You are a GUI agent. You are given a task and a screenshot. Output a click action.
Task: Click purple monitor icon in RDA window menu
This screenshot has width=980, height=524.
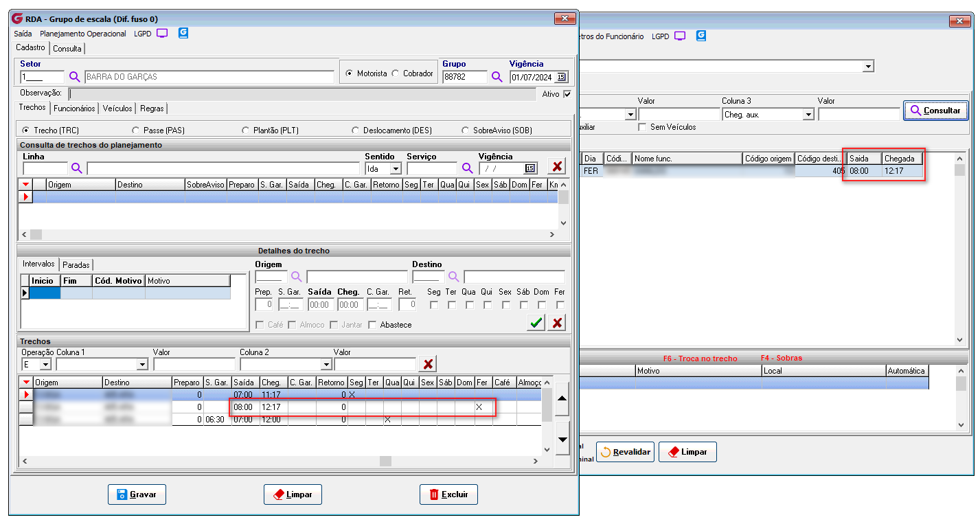(162, 33)
